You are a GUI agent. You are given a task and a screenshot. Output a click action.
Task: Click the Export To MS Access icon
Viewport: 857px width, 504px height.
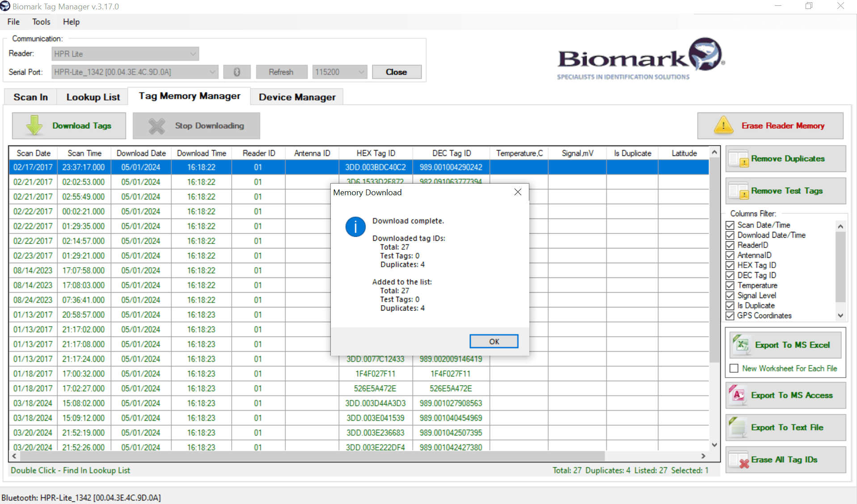pyautogui.click(x=737, y=395)
